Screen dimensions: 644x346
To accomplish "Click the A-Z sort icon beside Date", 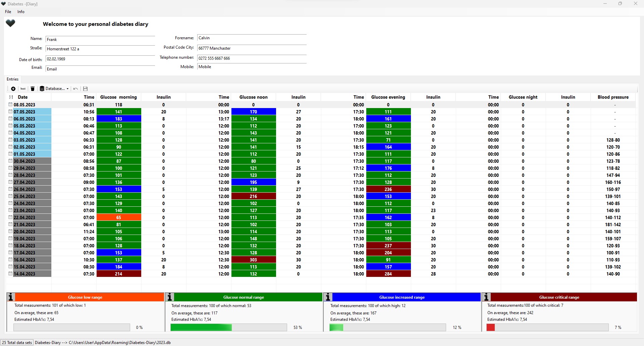I will 11,97.
